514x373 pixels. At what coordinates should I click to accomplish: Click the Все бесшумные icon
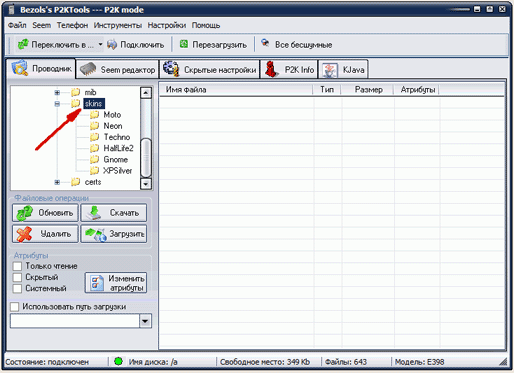click(265, 43)
